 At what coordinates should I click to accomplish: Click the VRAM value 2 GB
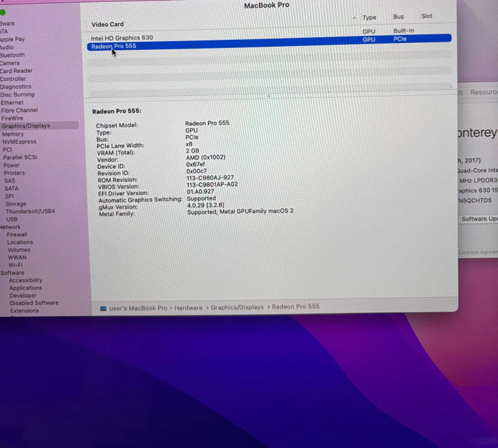coord(193,150)
